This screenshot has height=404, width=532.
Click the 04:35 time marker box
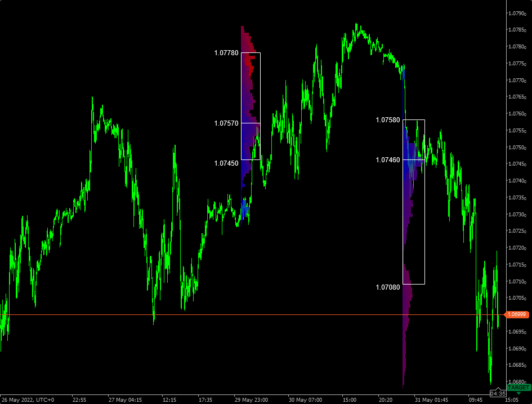click(x=498, y=393)
